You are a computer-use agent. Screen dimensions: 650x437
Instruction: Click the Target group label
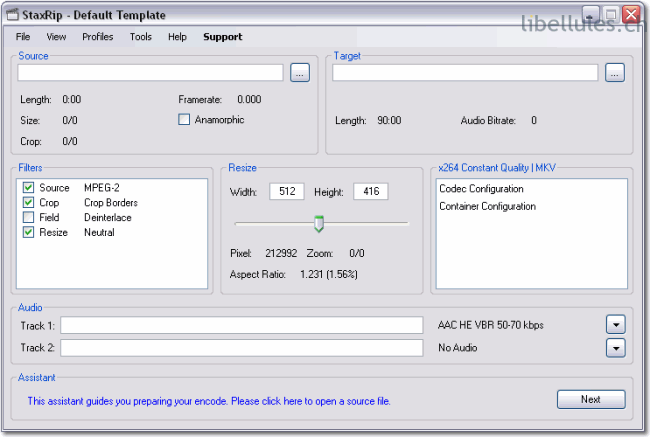point(347,56)
